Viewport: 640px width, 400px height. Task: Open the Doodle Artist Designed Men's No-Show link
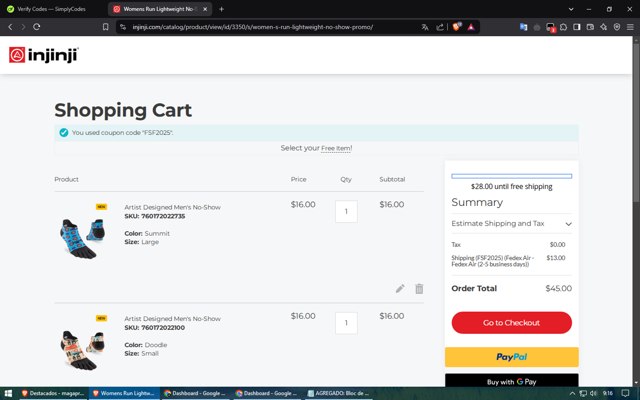[172, 319]
